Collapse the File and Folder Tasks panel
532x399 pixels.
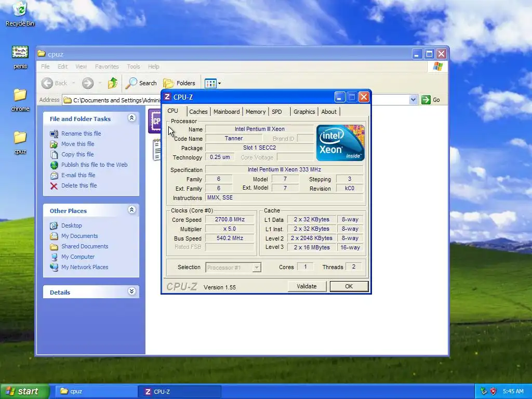(x=131, y=118)
